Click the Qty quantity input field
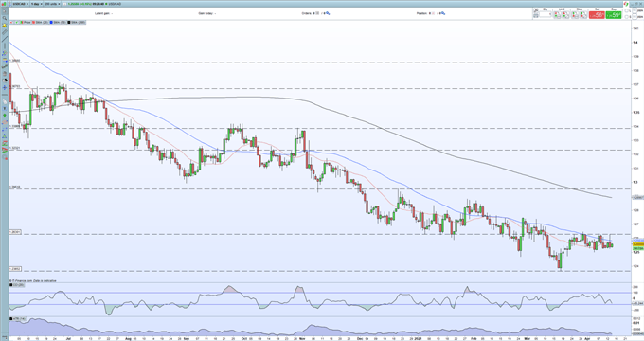The width and height of the screenshot is (644, 341). [x=545, y=14]
